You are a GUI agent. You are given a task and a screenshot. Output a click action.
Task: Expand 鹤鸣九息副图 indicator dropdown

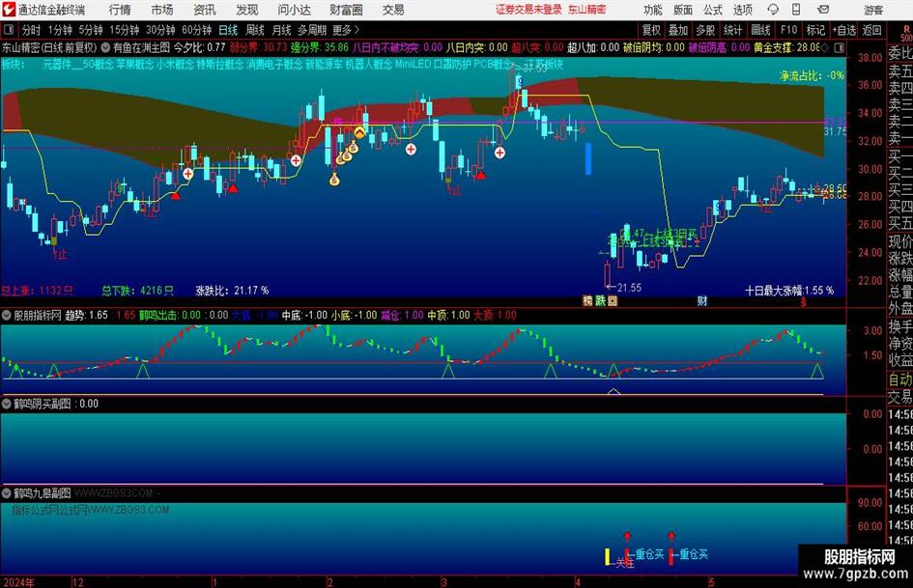[7, 493]
